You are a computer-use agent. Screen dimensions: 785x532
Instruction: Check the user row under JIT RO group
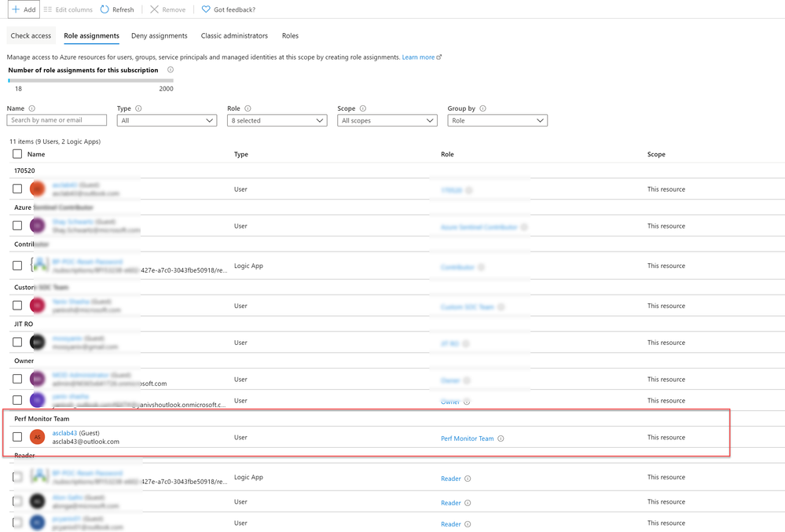click(17, 343)
